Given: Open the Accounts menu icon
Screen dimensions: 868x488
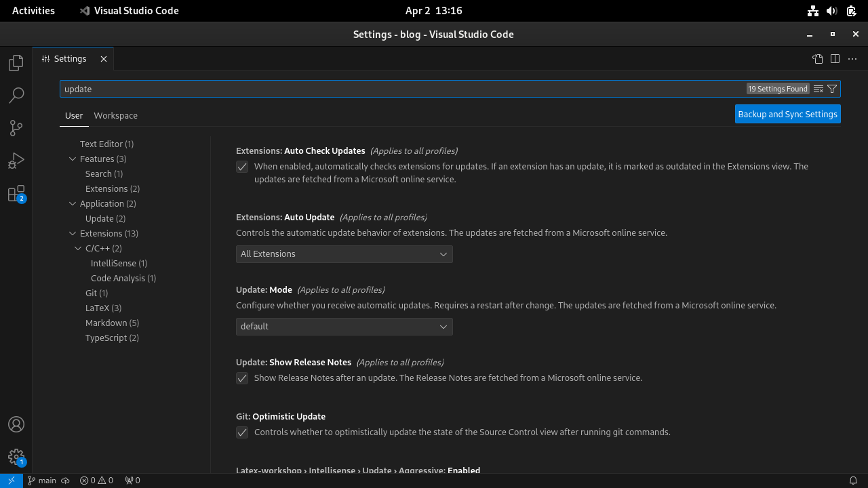Looking at the screenshot, I should point(16,424).
